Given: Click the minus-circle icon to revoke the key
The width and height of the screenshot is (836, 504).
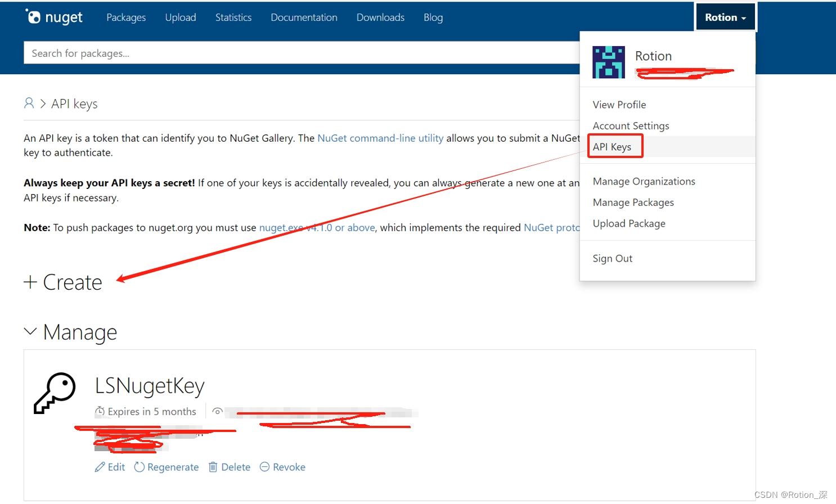Looking at the screenshot, I should (x=264, y=467).
